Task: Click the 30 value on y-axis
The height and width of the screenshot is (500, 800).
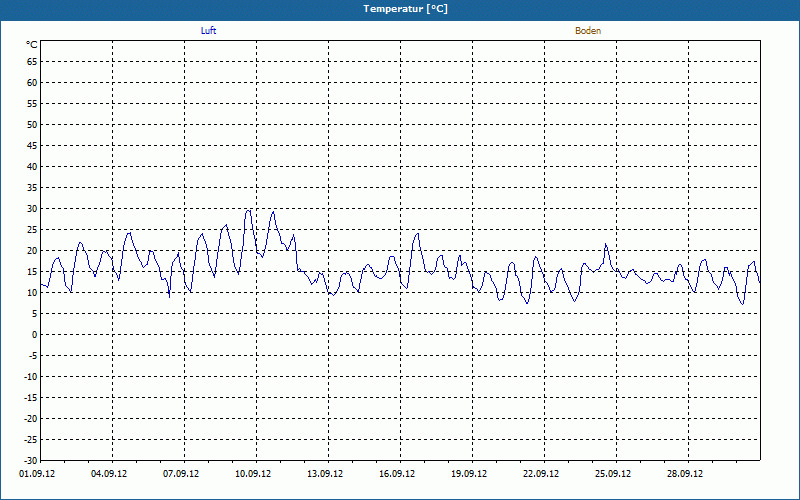Action: tap(32, 209)
